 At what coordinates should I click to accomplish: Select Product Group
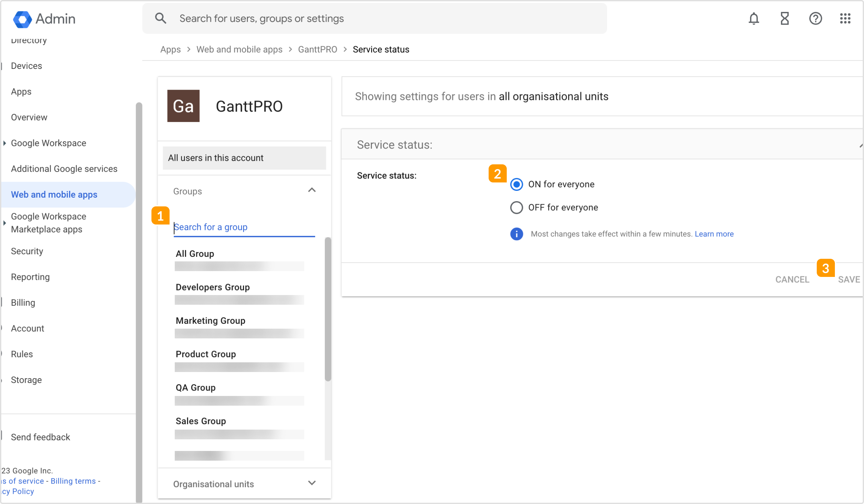239,360
